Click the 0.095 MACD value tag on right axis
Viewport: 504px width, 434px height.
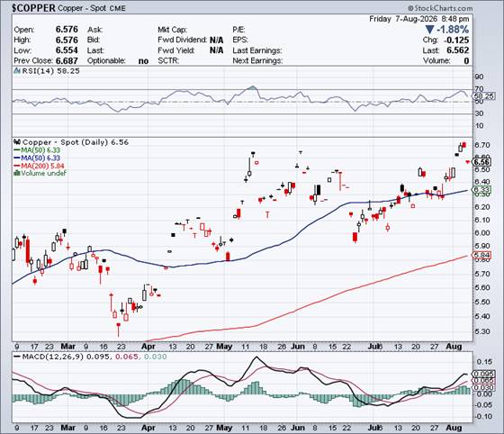click(x=483, y=375)
